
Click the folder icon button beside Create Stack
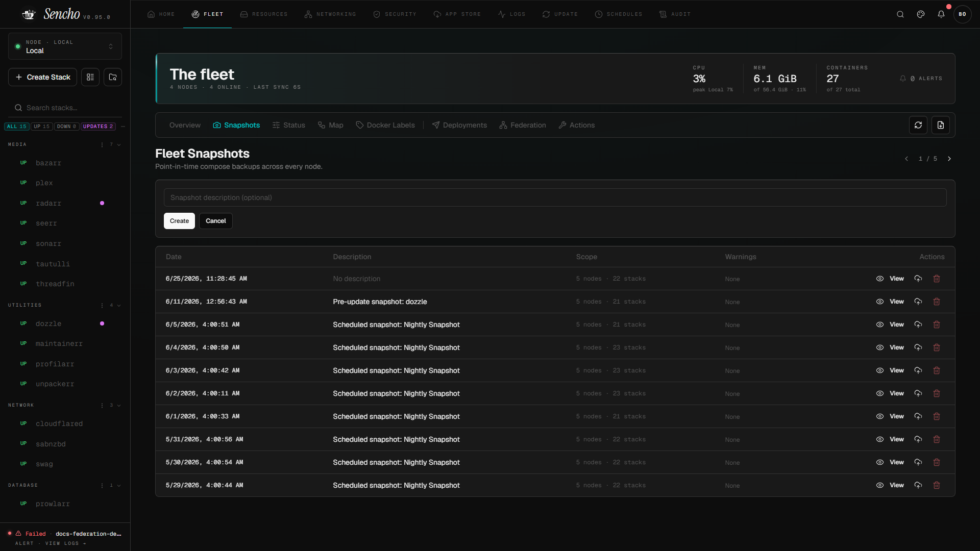coord(113,77)
